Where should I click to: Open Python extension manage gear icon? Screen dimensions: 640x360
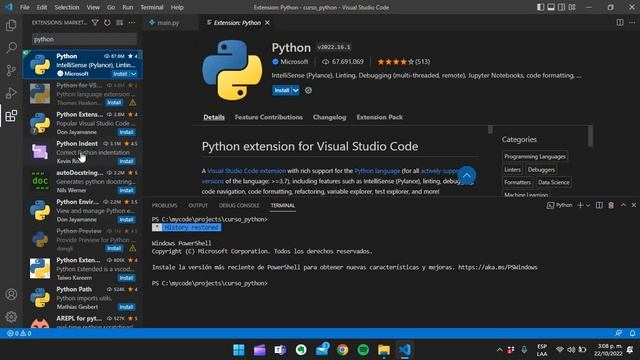(309, 91)
